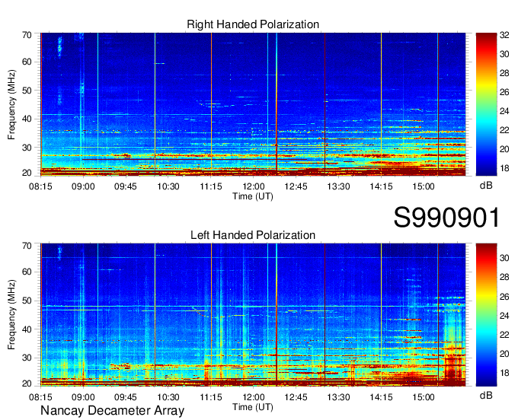This screenshot has width=518, height=420.
Task: Click the 70 frequency tick of Left Handed plot
Action: (27, 246)
